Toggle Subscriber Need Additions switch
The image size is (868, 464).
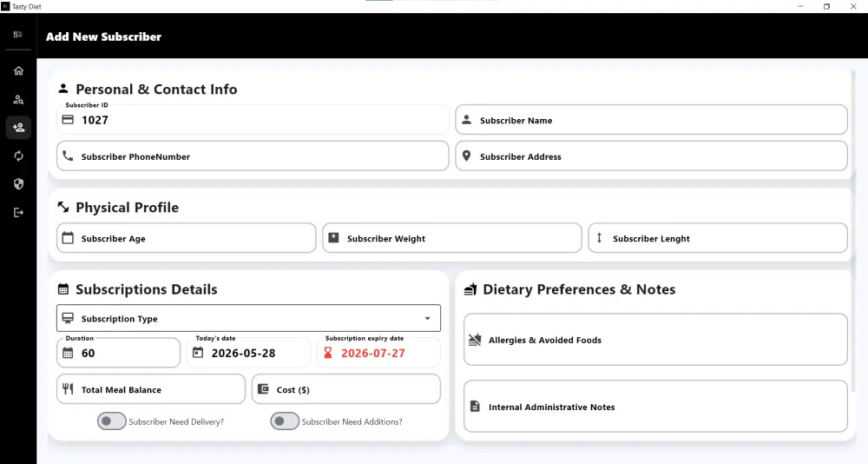285,421
